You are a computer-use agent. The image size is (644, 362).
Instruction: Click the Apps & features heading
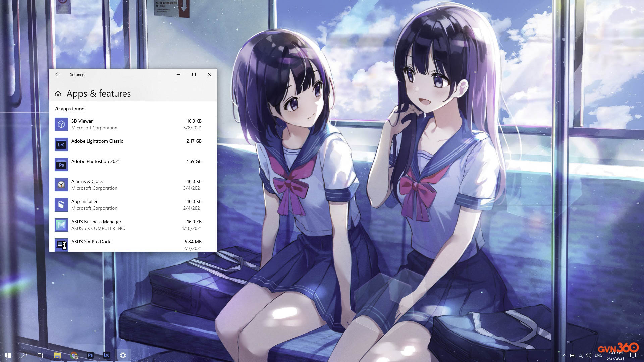click(99, 94)
